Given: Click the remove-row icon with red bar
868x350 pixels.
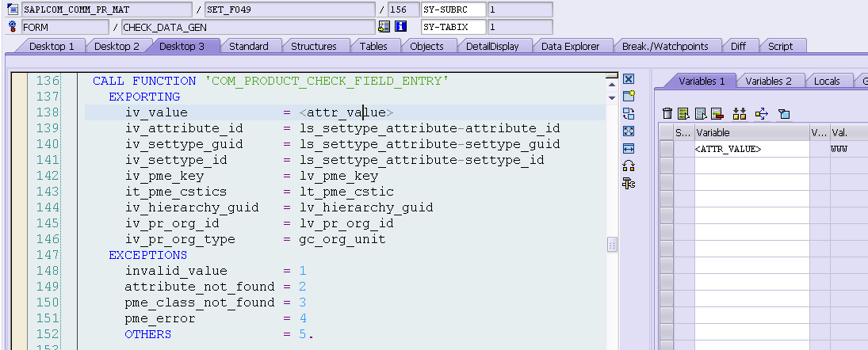Looking at the screenshot, I should [x=717, y=114].
